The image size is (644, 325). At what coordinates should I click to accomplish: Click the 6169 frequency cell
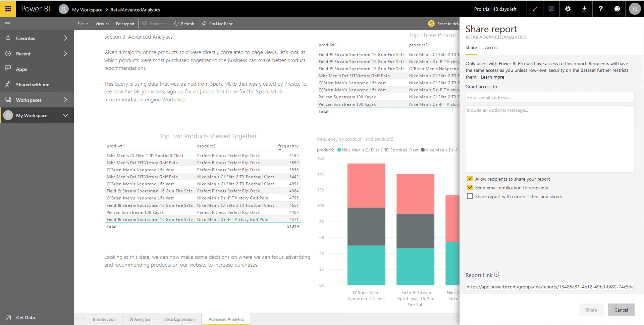pos(294,156)
